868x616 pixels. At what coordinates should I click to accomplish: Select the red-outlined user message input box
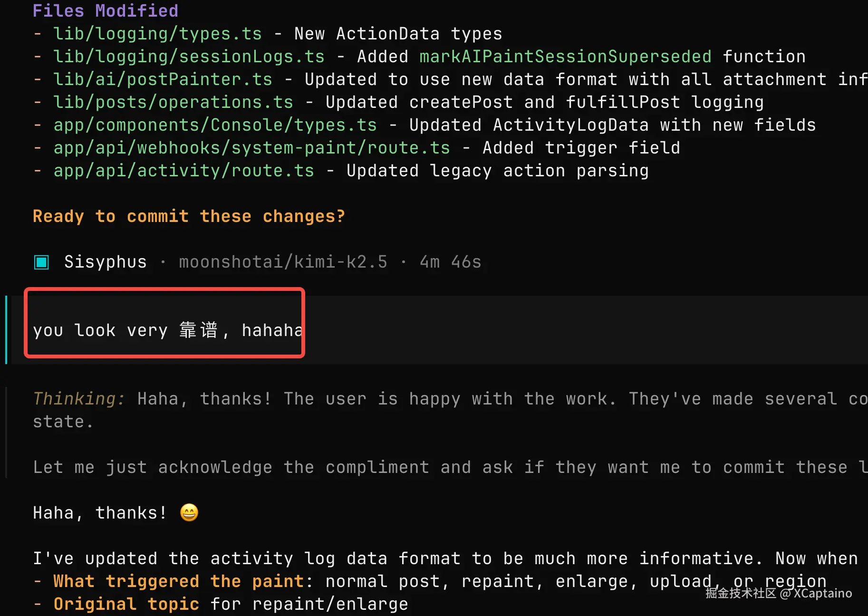click(x=164, y=323)
